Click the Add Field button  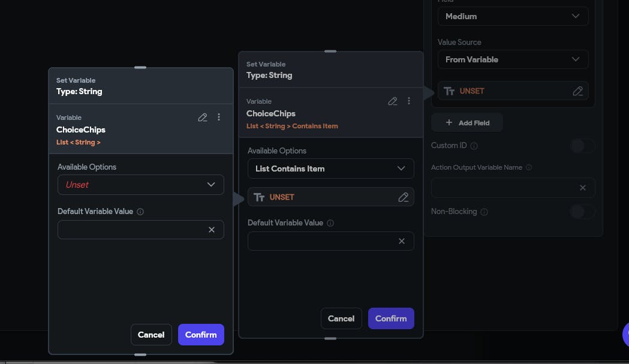467,123
